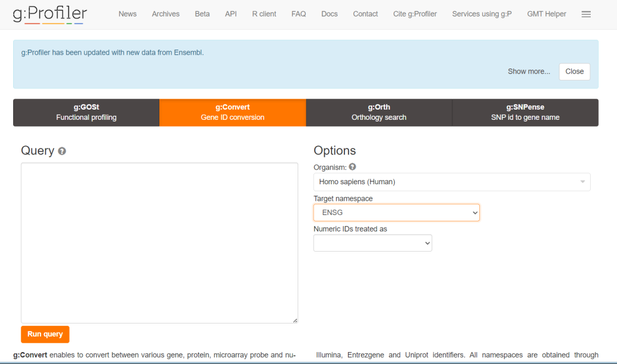Switch to the g:Orth Orthology search tab
617x364 pixels.
pyautogui.click(x=379, y=112)
